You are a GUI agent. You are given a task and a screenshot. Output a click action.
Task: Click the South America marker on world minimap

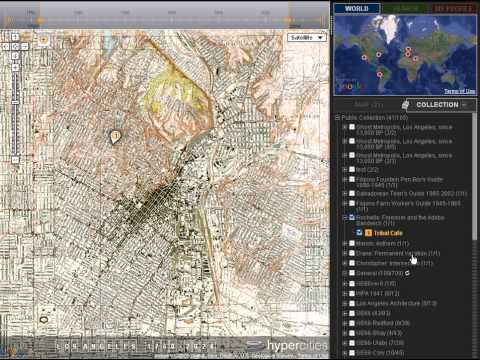(379, 75)
